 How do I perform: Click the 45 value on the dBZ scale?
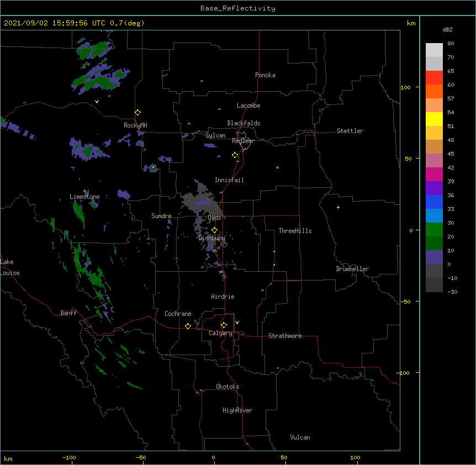[x=451, y=154]
